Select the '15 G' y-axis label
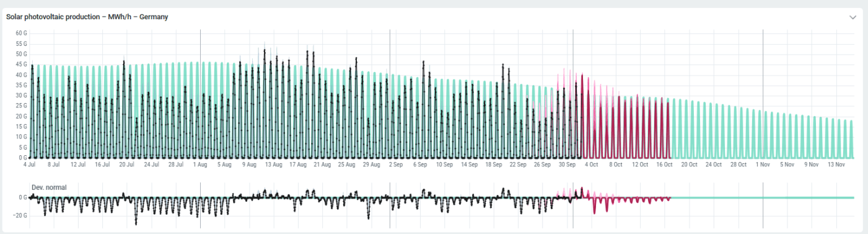868x234 pixels. [22, 127]
